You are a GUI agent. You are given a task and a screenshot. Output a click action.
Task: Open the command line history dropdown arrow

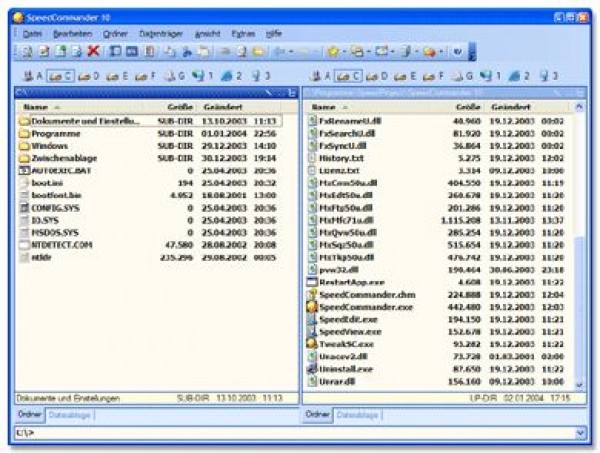580,433
